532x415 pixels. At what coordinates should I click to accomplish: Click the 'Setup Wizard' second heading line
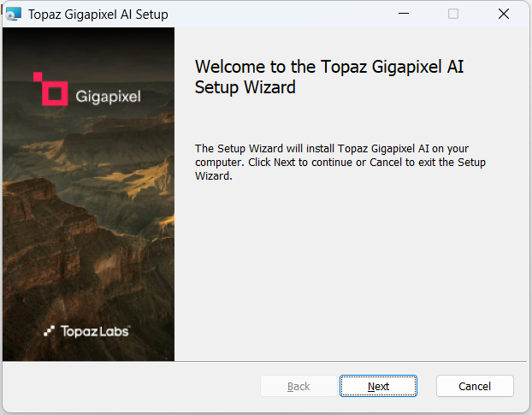[245, 87]
